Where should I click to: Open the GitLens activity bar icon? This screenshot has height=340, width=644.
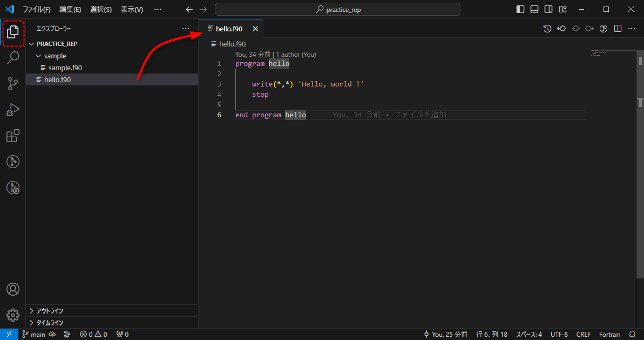pos(13,162)
